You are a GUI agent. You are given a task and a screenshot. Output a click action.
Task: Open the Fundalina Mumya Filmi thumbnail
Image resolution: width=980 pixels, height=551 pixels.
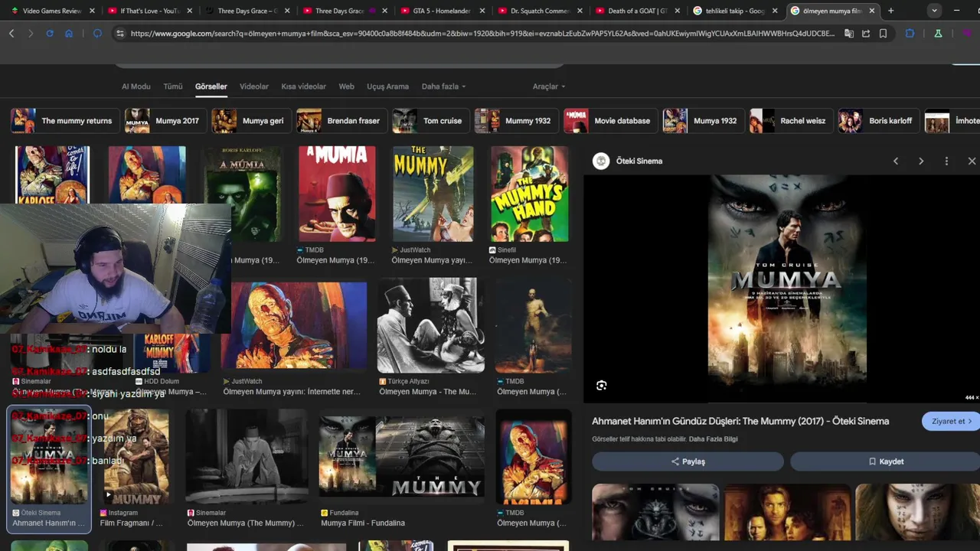point(402,457)
